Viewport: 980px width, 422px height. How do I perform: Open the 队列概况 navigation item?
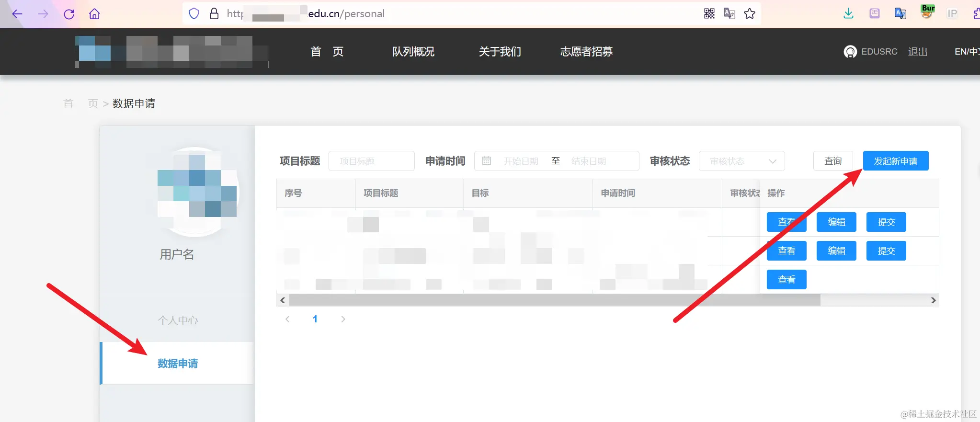pos(413,52)
